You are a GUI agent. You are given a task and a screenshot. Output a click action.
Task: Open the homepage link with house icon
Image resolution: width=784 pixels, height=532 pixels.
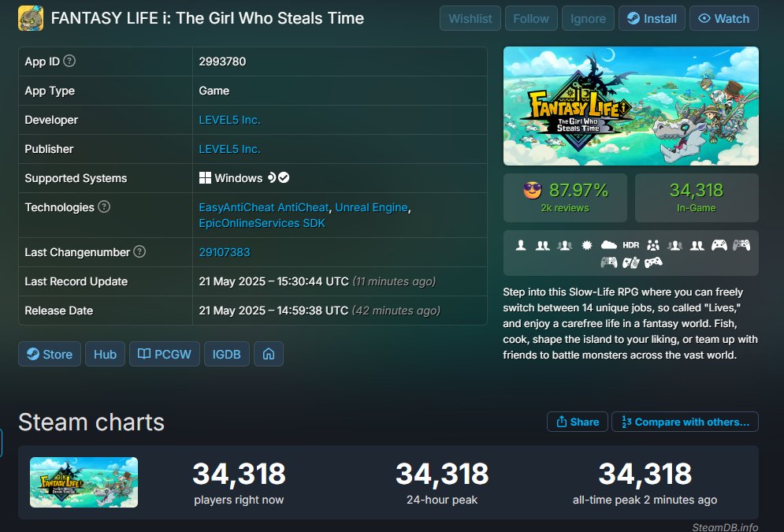(x=269, y=354)
